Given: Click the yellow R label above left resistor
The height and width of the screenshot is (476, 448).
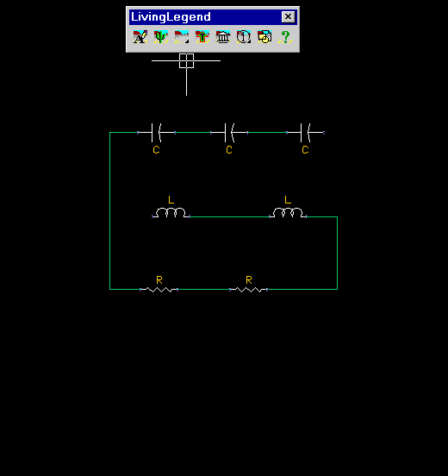Looking at the screenshot, I should tap(159, 280).
